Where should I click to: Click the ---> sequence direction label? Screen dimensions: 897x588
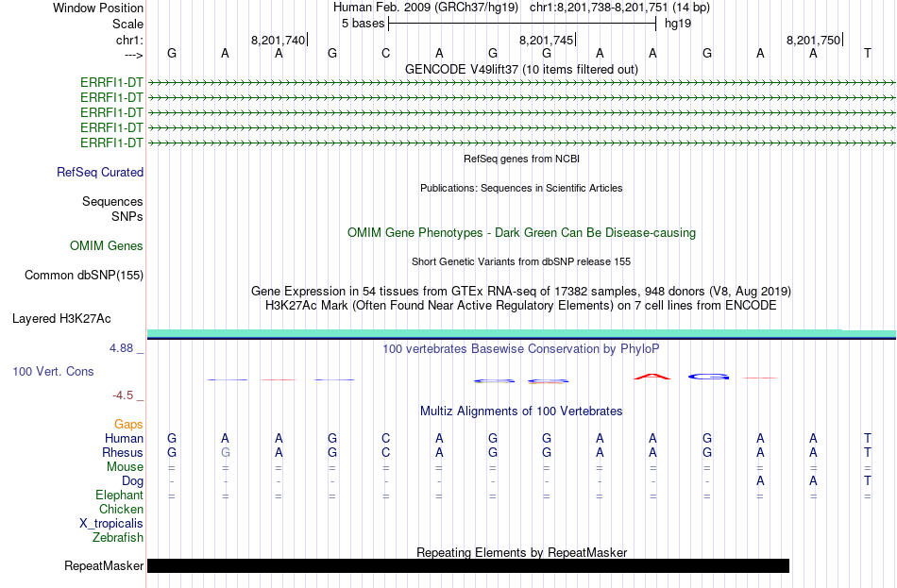click(133, 55)
